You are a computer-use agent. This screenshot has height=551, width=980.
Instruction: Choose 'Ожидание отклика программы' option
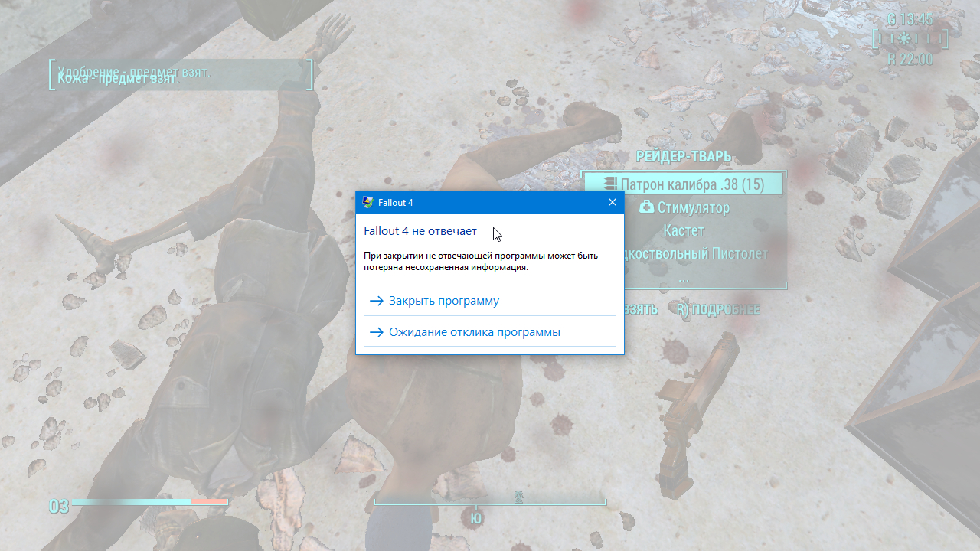click(490, 332)
